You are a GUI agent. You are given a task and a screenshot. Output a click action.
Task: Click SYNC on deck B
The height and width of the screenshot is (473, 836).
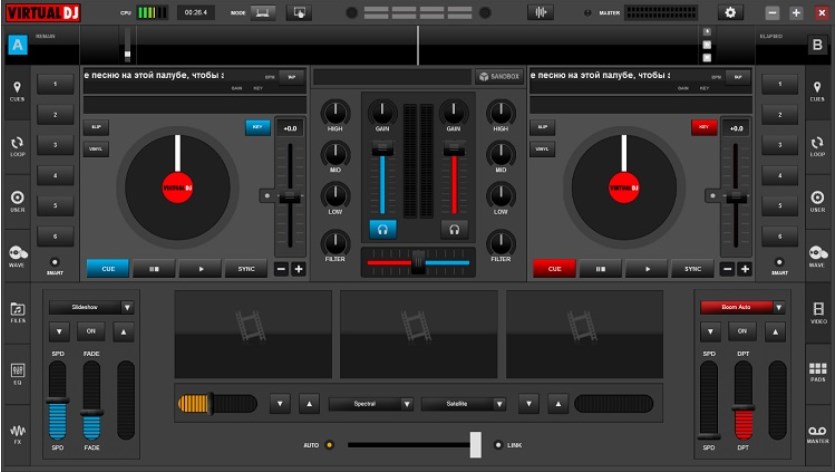[x=693, y=269]
